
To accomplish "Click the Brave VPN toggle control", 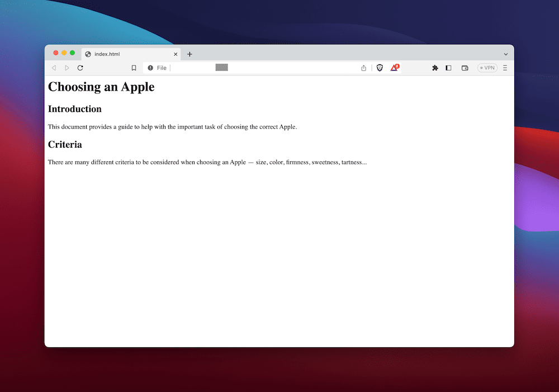I will [486, 68].
